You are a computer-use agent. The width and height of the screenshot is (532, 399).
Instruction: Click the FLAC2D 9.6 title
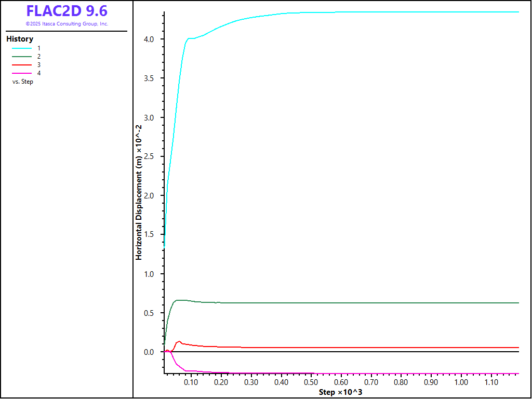pos(66,11)
